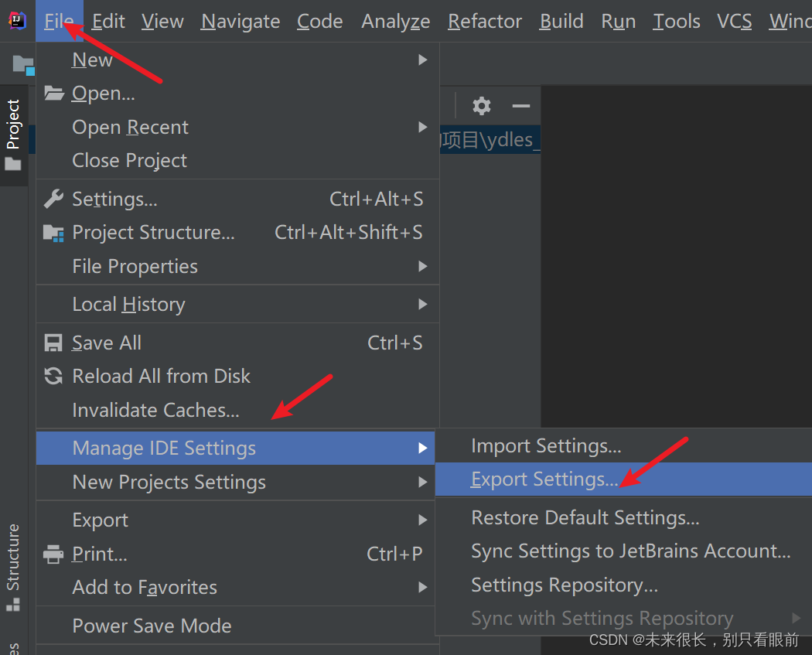Image resolution: width=812 pixels, height=655 pixels.
Task: Open the Navigate menu
Action: coord(241,21)
